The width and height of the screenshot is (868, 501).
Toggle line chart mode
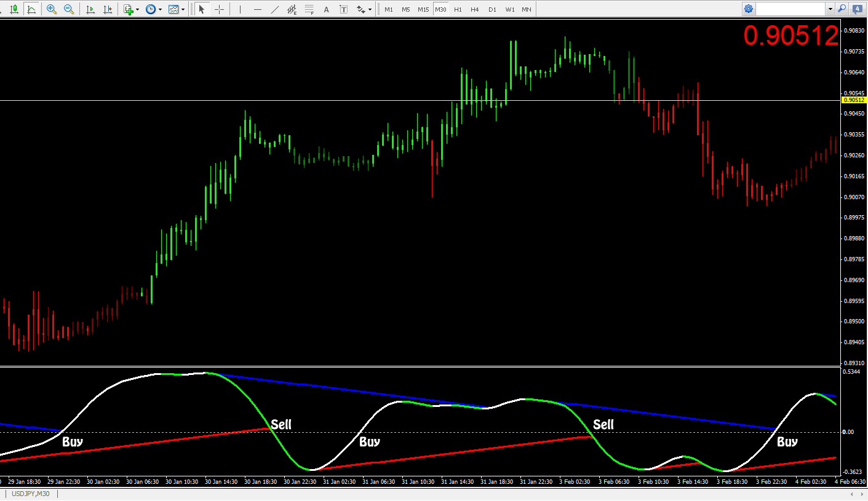point(31,9)
